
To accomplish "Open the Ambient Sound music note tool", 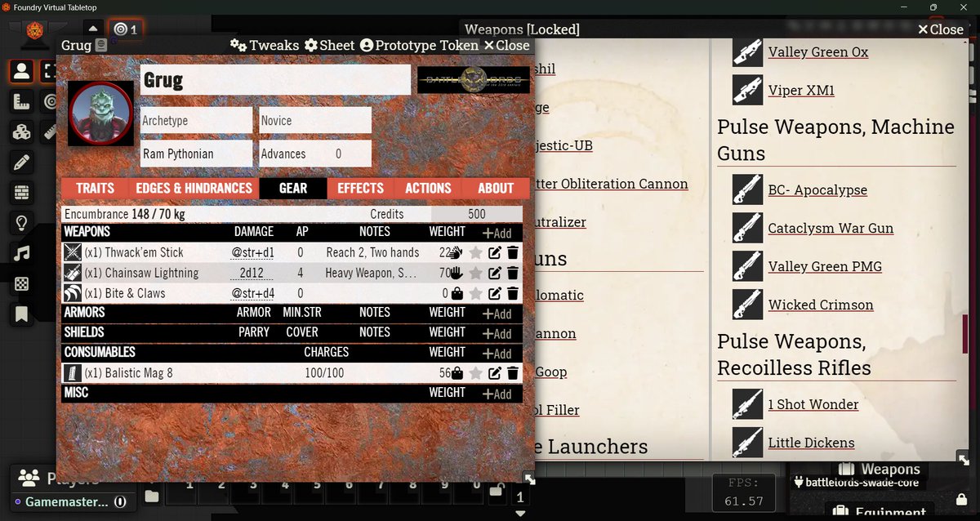I will pyautogui.click(x=21, y=253).
